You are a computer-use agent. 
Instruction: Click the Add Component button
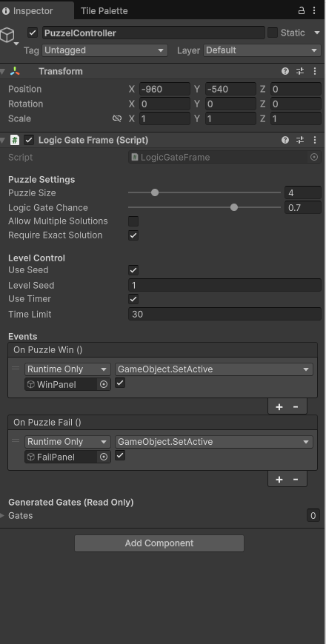pos(159,543)
